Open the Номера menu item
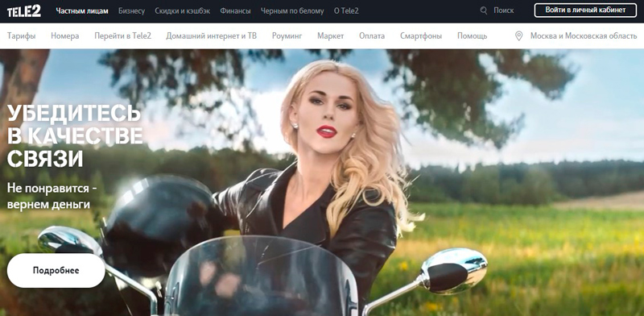644x316 pixels. click(65, 36)
